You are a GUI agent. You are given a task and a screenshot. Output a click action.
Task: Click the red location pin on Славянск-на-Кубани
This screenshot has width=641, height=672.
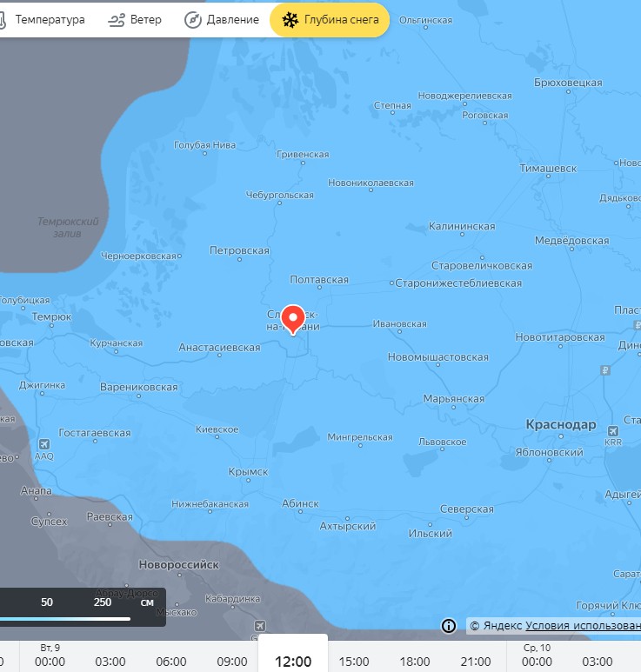point(293,320)
